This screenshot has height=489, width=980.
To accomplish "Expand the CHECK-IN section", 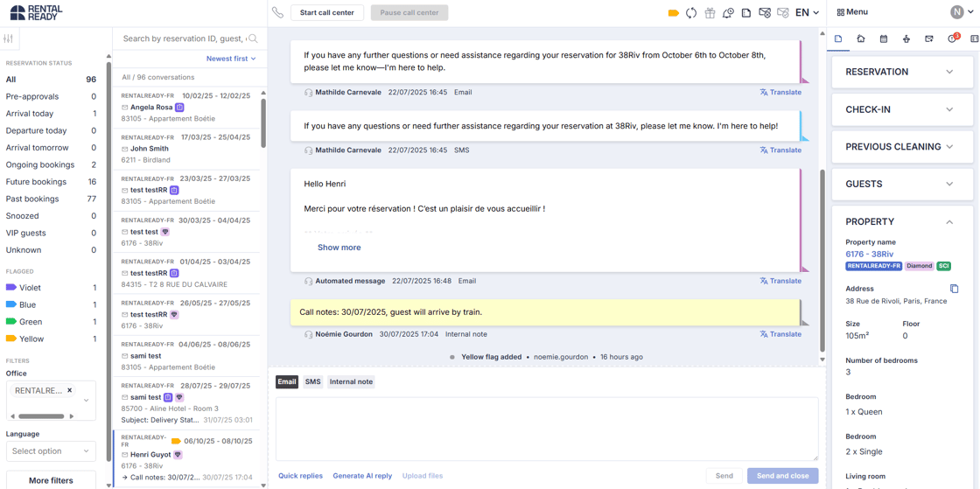I will pyautogui.click(x=900, y=109).
